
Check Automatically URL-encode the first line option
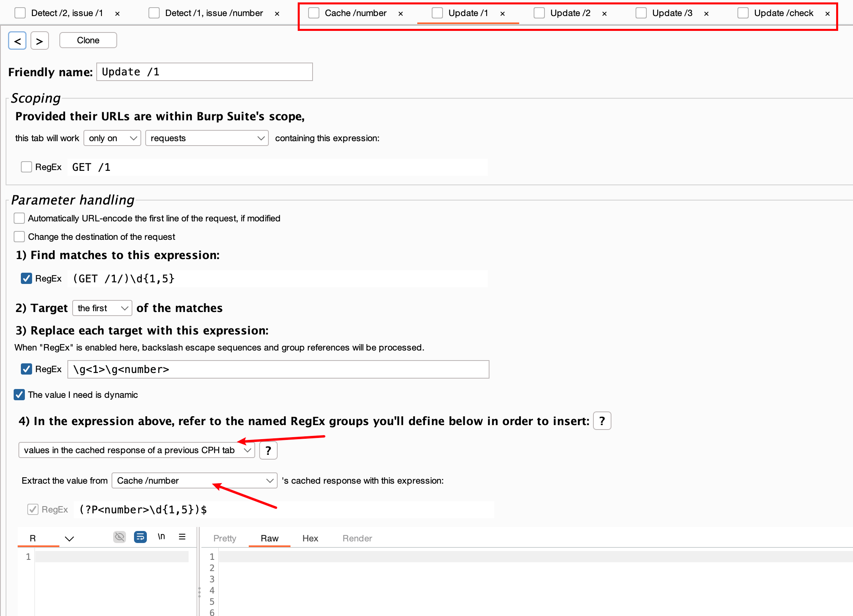(x=19, y=218)
